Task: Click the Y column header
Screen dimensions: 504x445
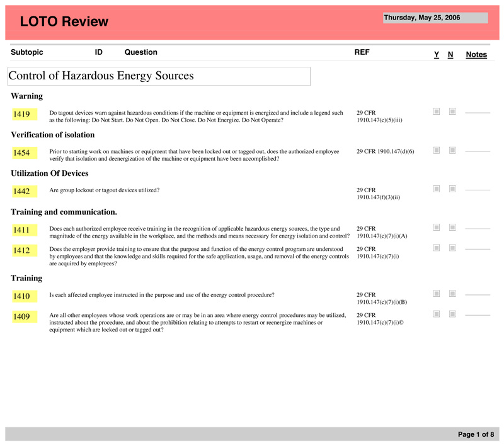Action: click(x=437, y=55)
